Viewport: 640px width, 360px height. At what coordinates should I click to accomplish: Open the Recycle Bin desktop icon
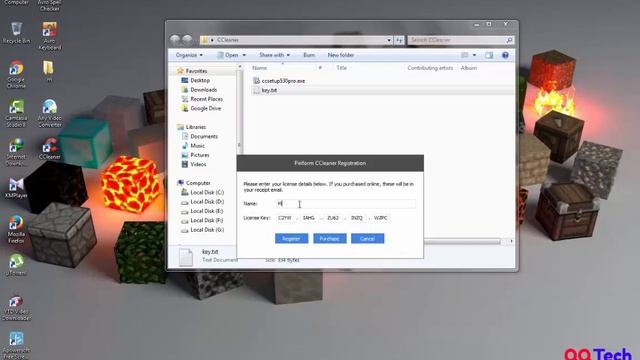16,33
